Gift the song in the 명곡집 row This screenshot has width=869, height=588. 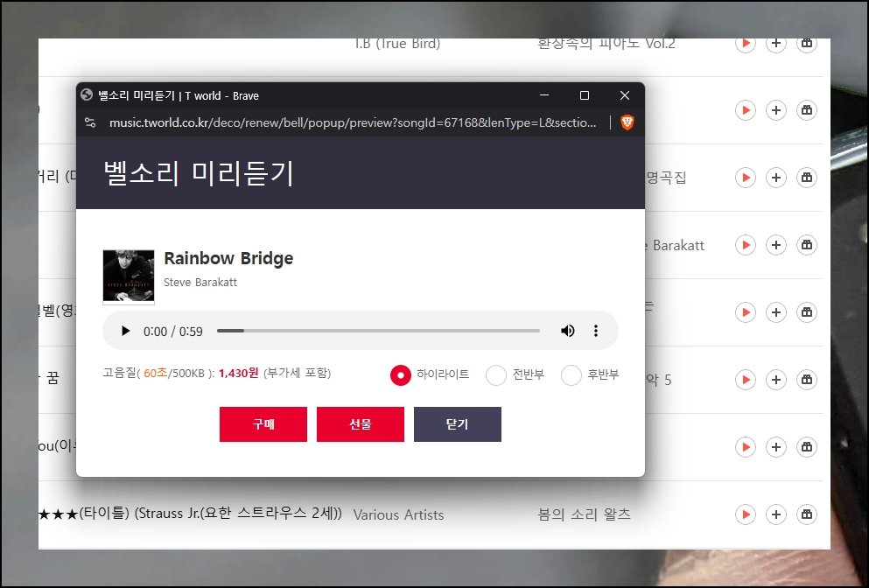point(806,178)
